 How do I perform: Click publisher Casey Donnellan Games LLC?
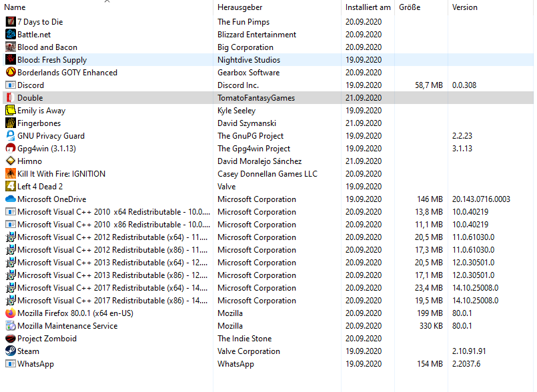267,174
